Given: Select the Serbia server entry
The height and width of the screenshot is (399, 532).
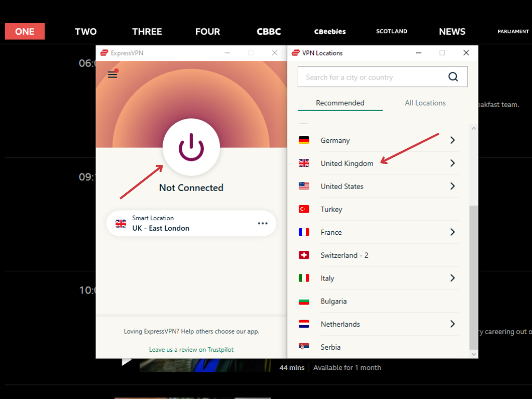Looking at the screenshot, I should [331, 347].
